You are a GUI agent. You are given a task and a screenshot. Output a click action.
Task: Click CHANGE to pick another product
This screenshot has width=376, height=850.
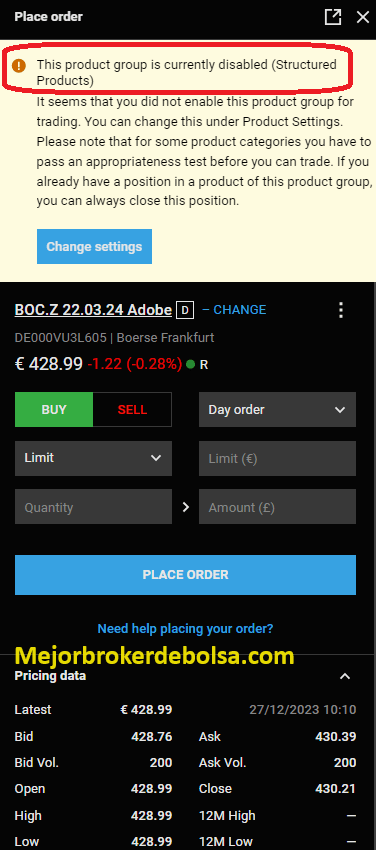click(234, 310)
